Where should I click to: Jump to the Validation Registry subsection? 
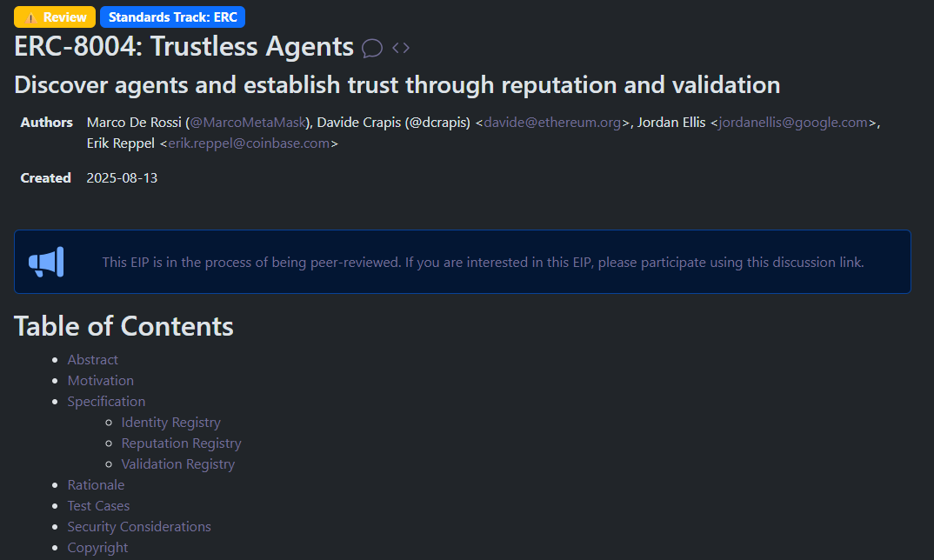(178, 463)
